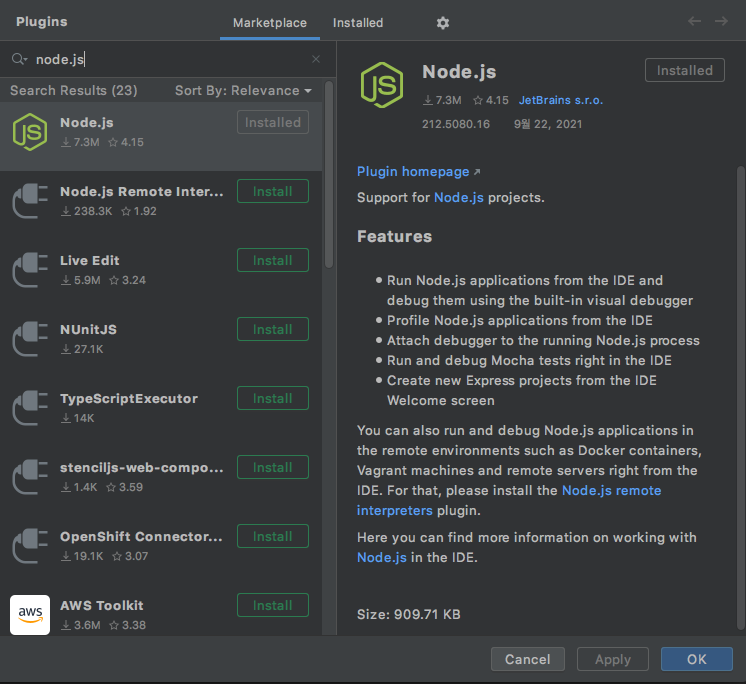The image size is (746, 684).
Task: Click the Cancel button
Action: click(x=528, y=659)
